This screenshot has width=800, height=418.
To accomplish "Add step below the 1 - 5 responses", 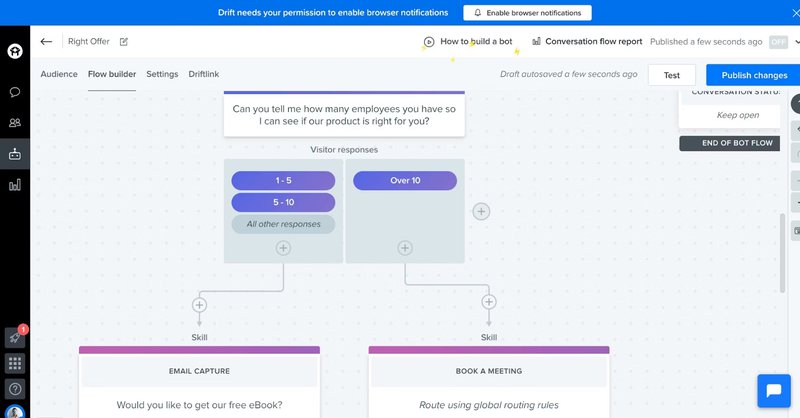I will point(283,247).
